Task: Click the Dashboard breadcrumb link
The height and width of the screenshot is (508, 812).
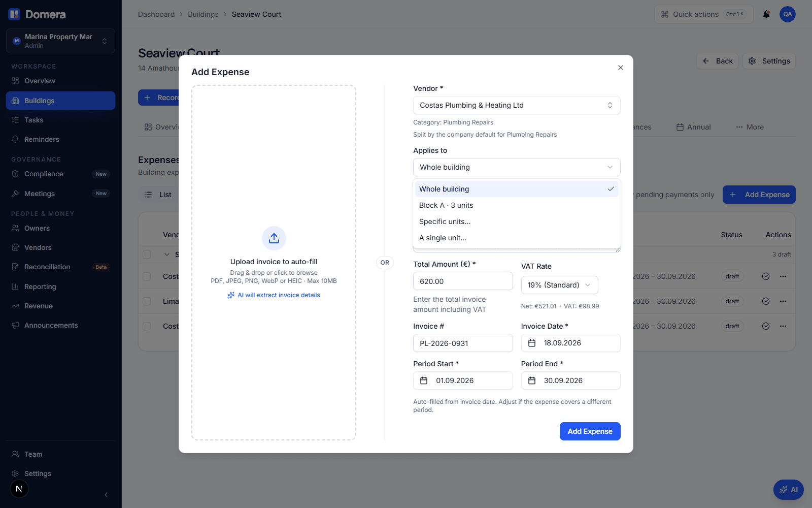Action: [x=156, y=14]
